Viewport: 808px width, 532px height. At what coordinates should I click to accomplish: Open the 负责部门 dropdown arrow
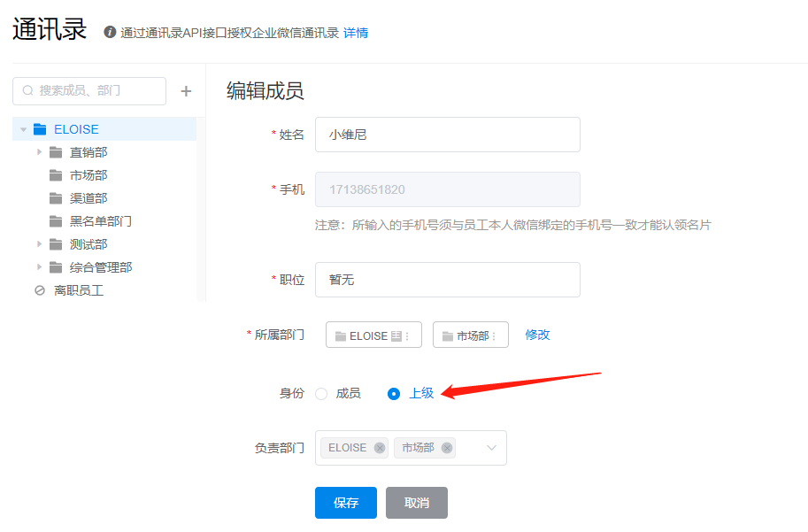pyautogui.click(x=492, y=448)
